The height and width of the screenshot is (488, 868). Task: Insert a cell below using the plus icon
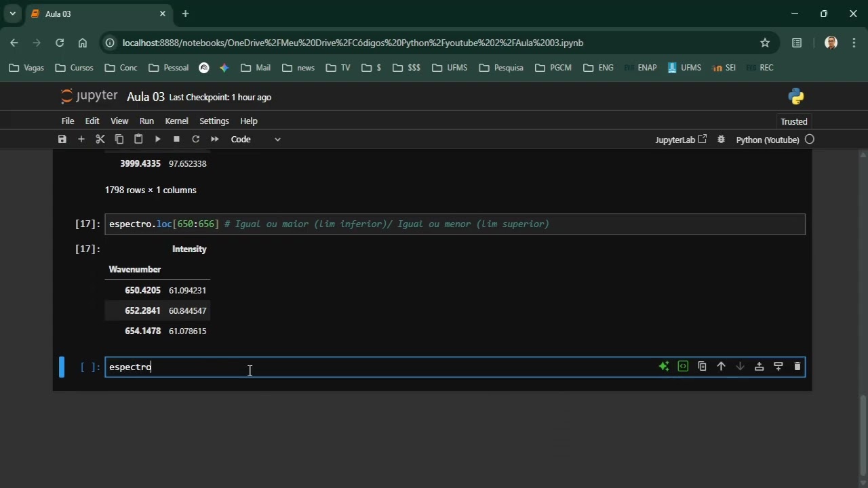tap(81, 139)
